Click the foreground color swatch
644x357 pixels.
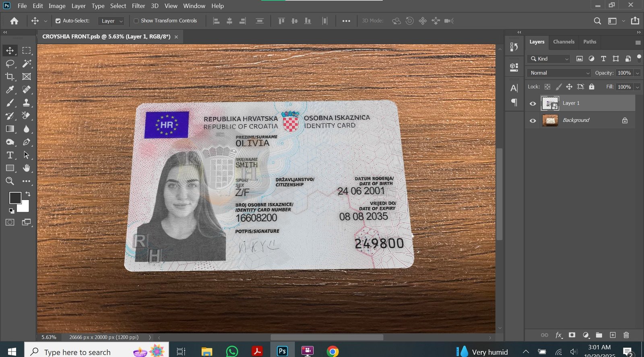[15, 198]
